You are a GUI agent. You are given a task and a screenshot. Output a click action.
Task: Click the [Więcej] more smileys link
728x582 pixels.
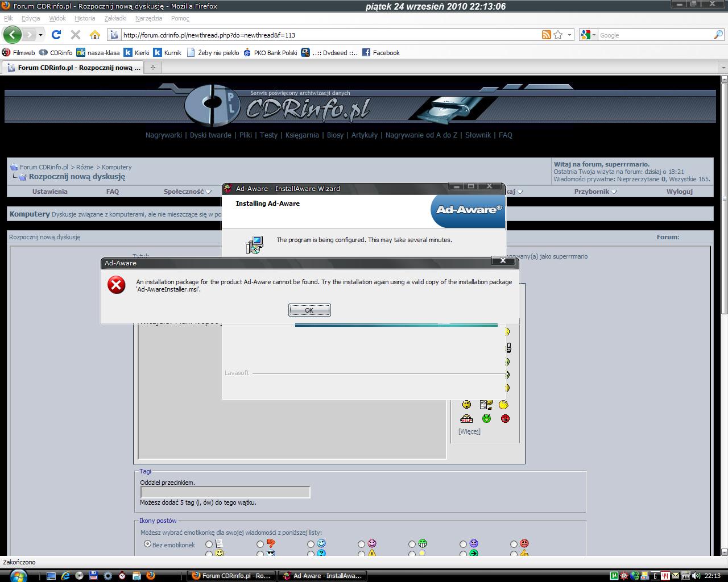(469, 431)
